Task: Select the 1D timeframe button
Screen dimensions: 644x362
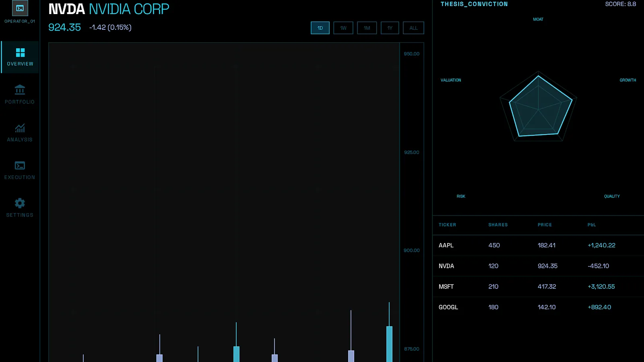Action: pos(320,28)
